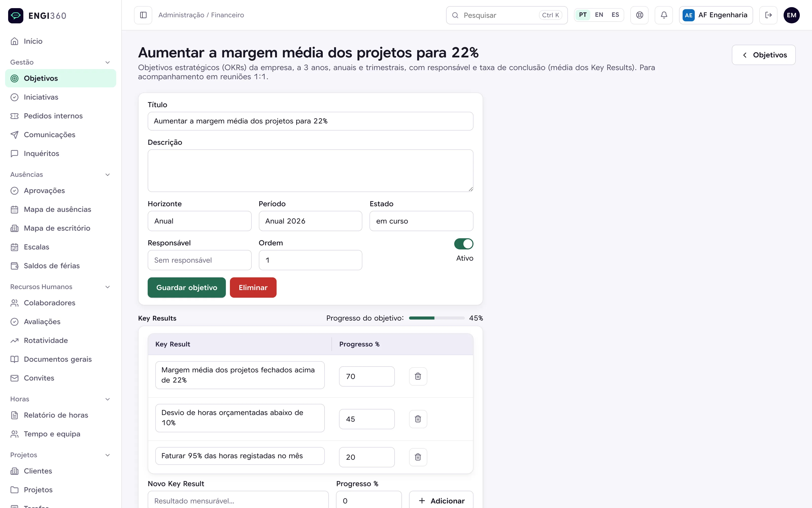The image size is (812, 508).
Task: Collapse the Recursos Humanos section
Action: (x=107, y=287)
